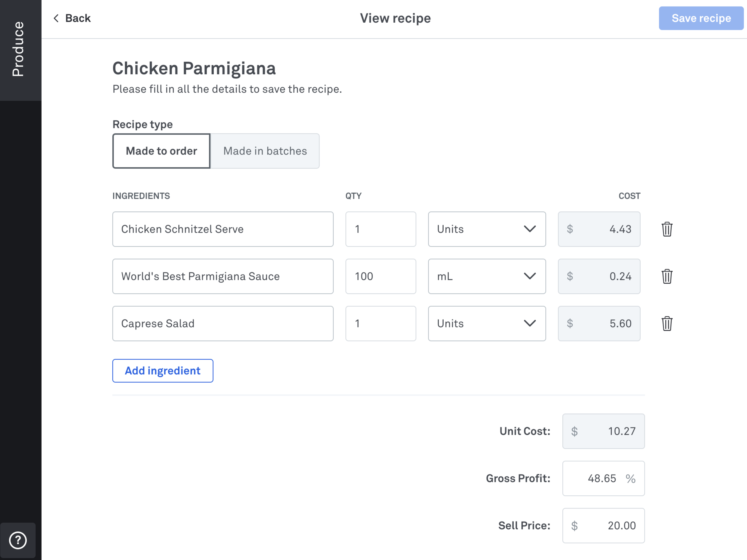This screenshot has width=747, height=560.
Task: Edit the World's Best Parmigiana Sauce field
Action: click(x=223, y=276)
